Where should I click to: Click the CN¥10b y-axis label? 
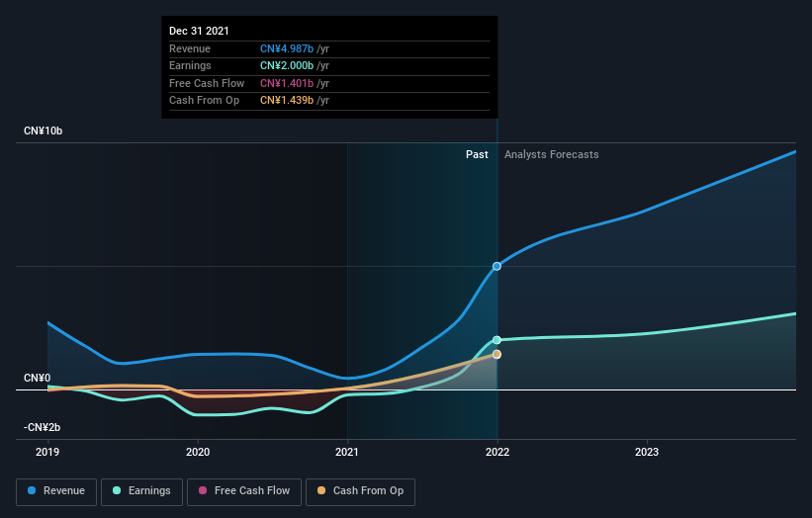point(43,130)
